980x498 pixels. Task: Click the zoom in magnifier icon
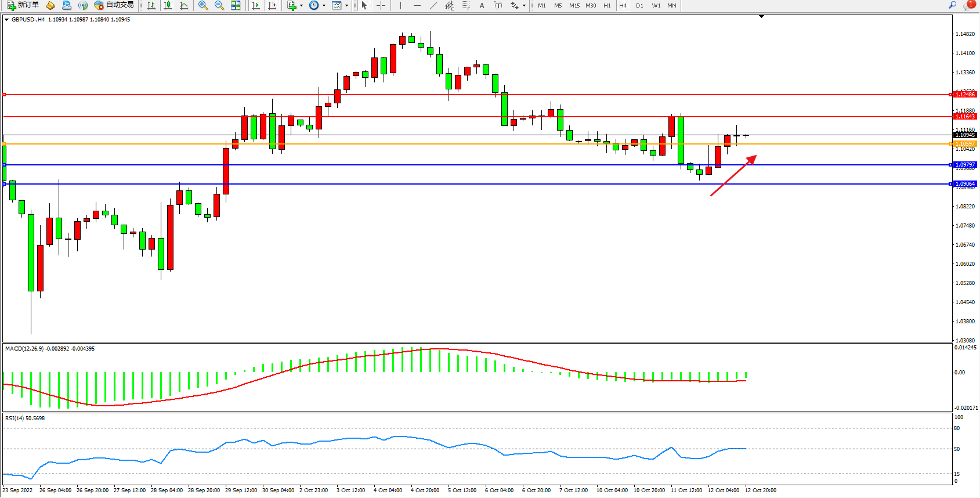coord(203,5)
